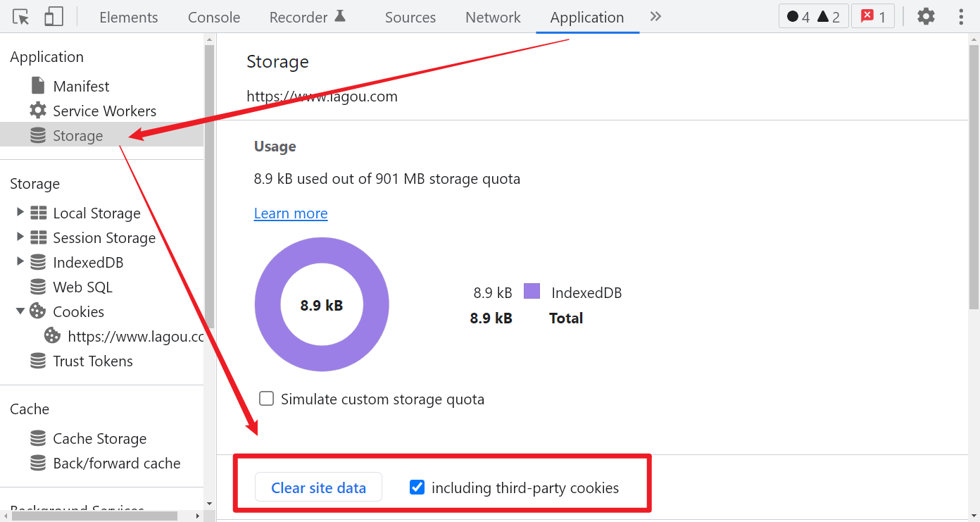Click the Total label in legend
Viewport: 980px width, 522px height.
[566, 318]
